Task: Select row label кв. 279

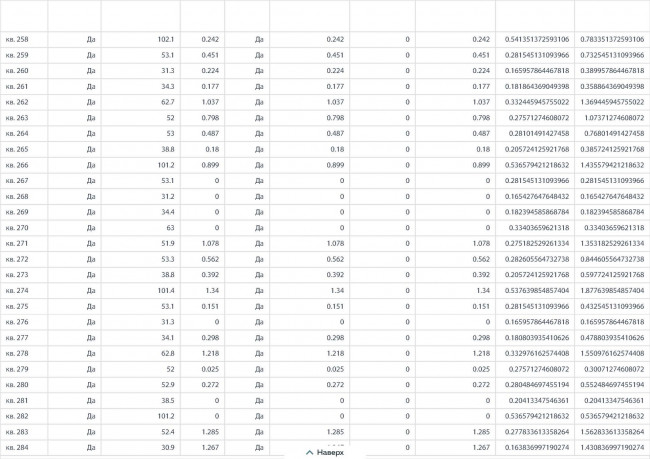Action: (x=17, y=369)
